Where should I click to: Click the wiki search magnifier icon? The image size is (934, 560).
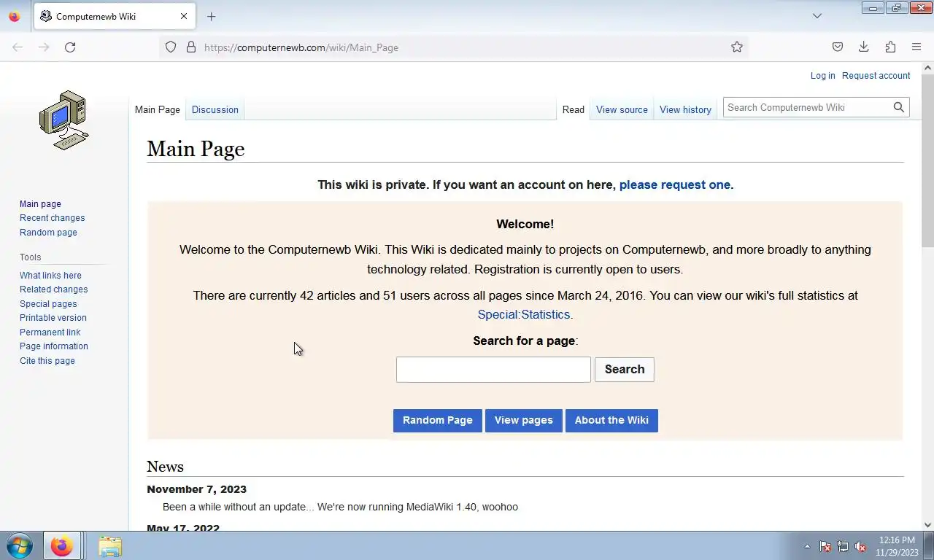click(899, 107)
